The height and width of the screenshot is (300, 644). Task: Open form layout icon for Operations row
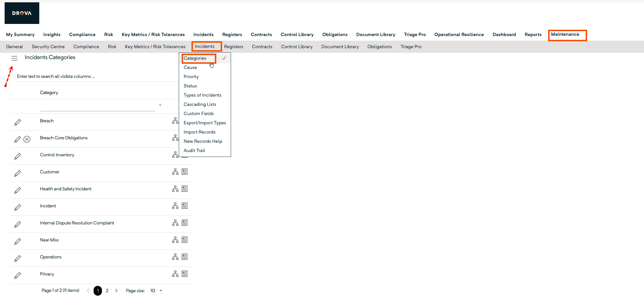click(x=185, y=257)
